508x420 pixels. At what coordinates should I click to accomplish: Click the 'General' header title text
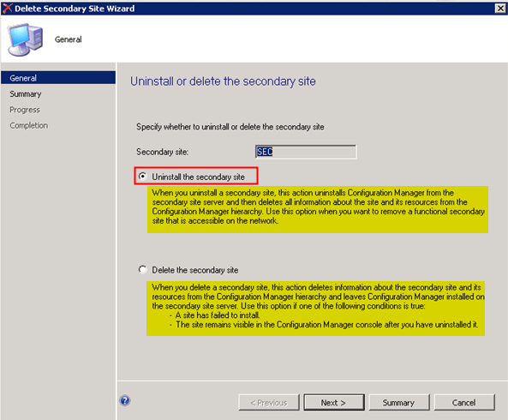68,39
